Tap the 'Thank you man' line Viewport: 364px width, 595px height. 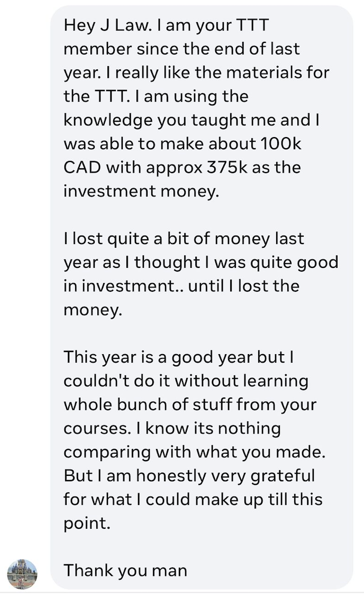(x=125, y=570)
